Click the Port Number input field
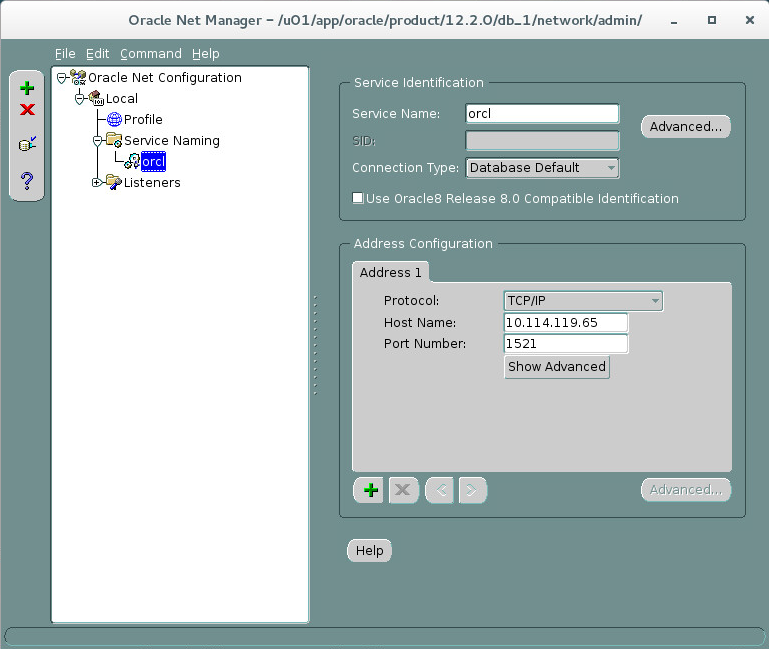The image size is (769, 649). [x=566, y=343]
